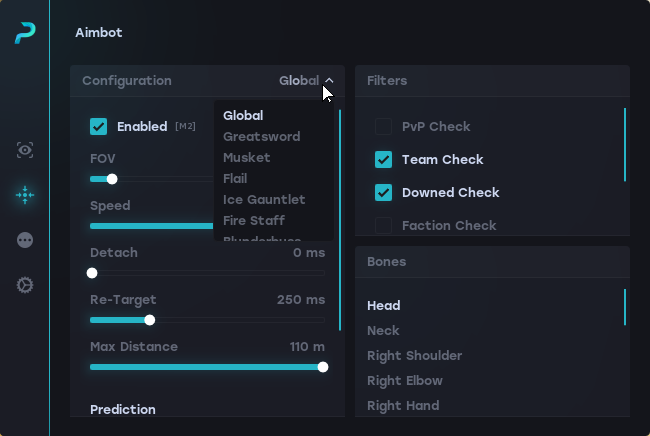Open the visuals eye icon tab
This screenshot has height=436, width=650.
pyautogui.click(x=25, y=150)
